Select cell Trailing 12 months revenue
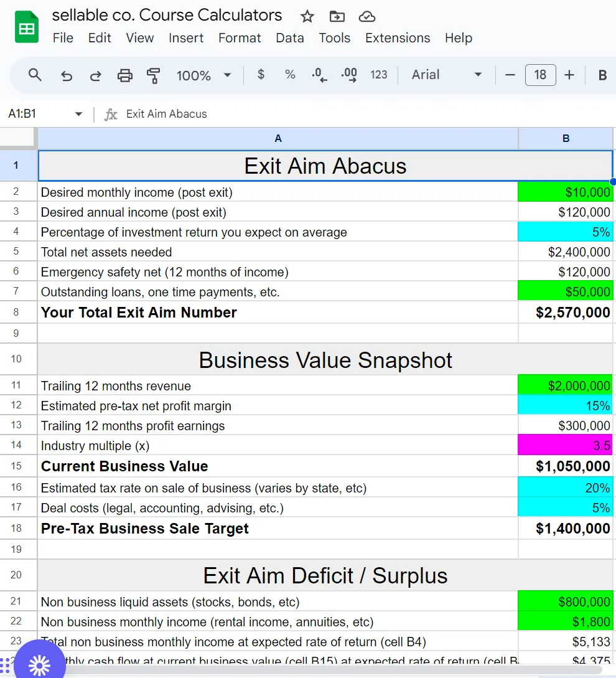This screenshot has height=678, width=616. pyautogui.click(x=278, y=386)
